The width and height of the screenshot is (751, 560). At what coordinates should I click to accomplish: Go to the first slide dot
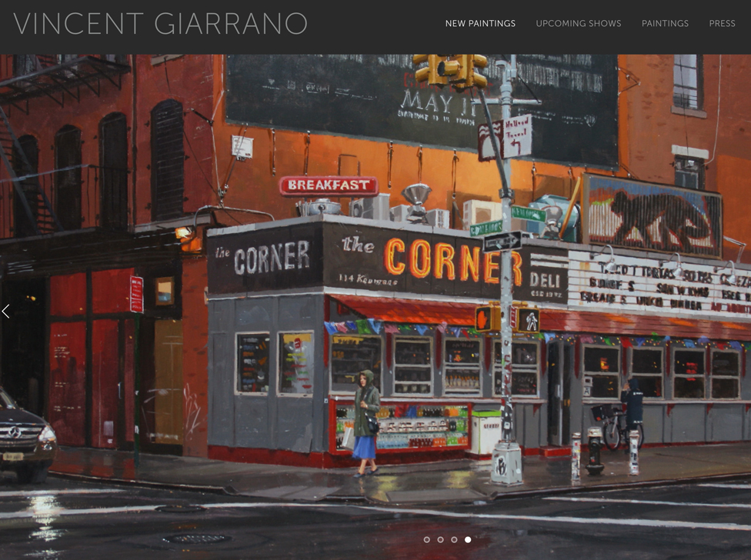click(427, 540)
